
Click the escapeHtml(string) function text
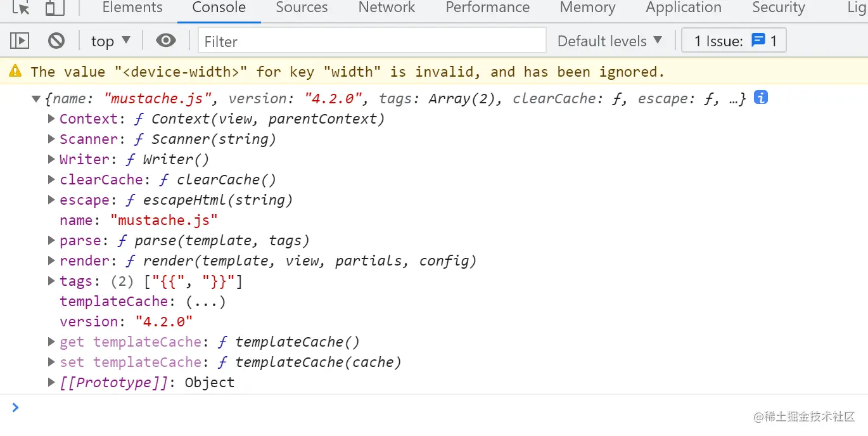tap(219, 200)
